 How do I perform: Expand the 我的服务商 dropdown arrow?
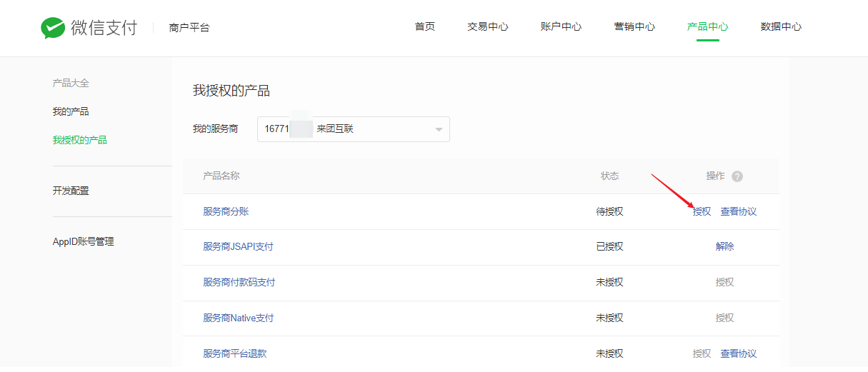tap(439, 129)
